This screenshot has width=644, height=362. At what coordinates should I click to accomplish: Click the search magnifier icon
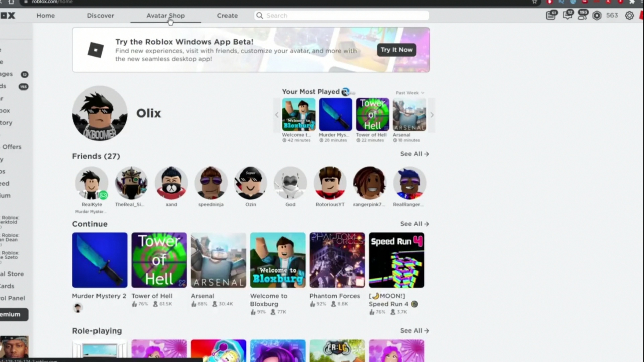click(x=260, y=16)
